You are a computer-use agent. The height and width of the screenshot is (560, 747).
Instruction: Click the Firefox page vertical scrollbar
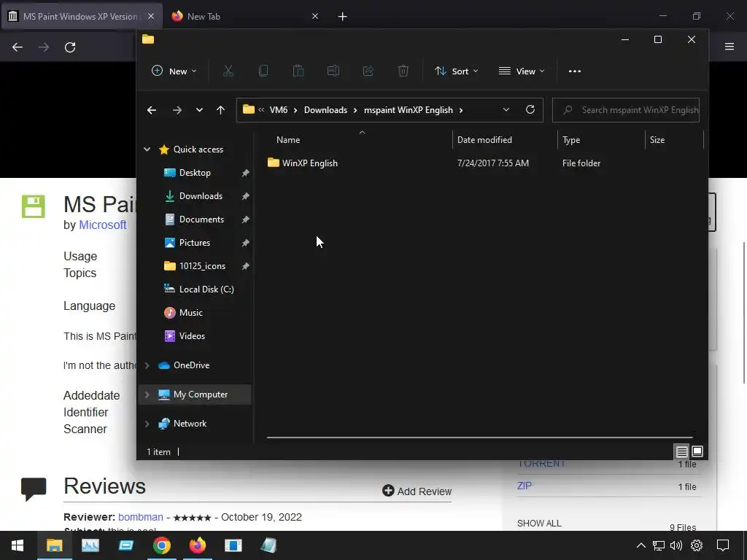pyautogui.click(x=743, y=312)
